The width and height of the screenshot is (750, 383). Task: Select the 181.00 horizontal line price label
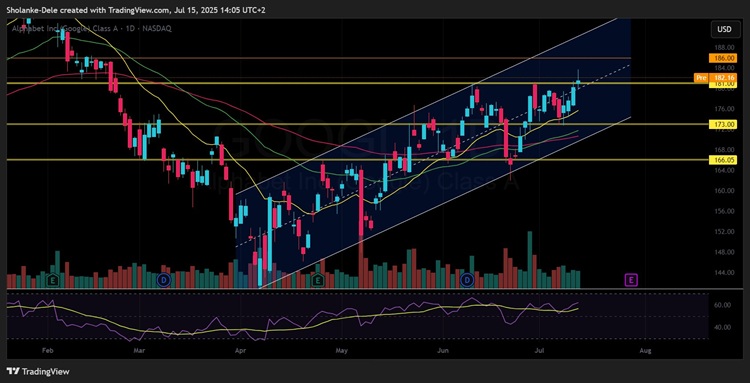722,84
